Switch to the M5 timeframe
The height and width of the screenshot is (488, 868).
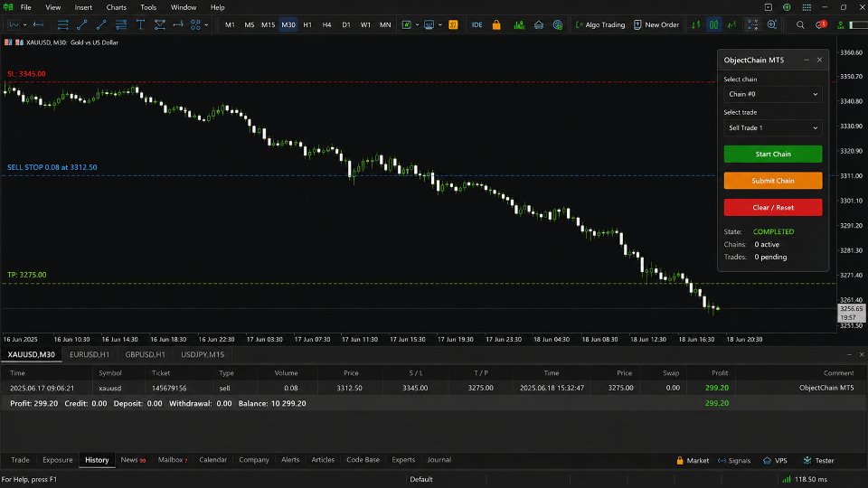pos(250,25)
